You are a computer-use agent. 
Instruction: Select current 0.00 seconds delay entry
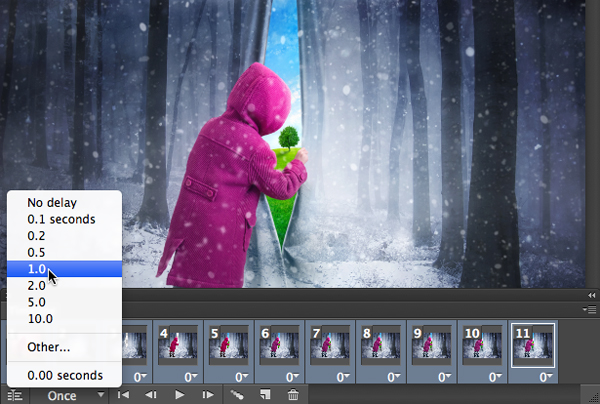[64, 375]
